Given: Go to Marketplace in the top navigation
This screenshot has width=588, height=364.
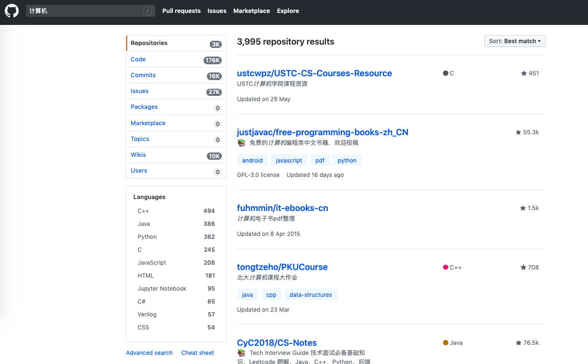Looking at the screenshot, I should tap(252, 11).
